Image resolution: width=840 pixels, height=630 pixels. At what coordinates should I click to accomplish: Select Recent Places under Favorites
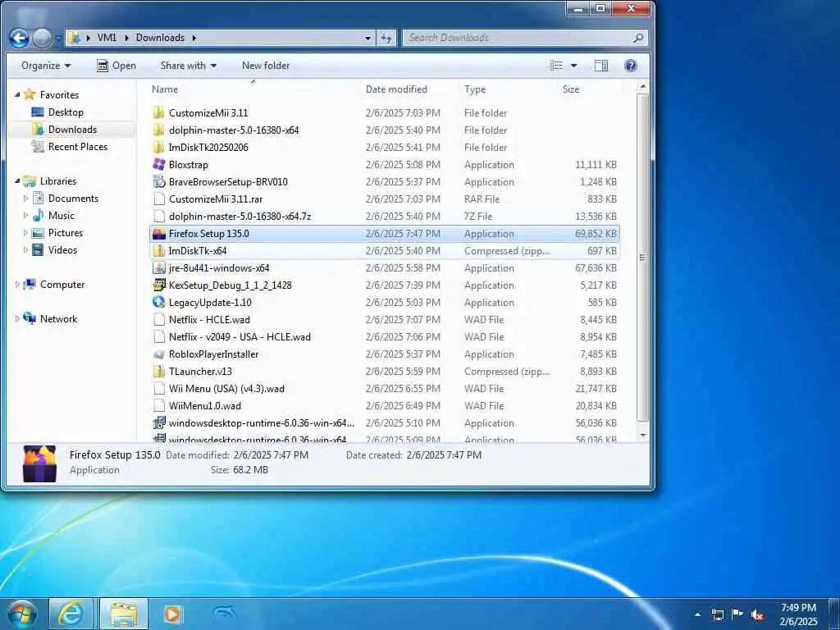click(x=78, y=147)
